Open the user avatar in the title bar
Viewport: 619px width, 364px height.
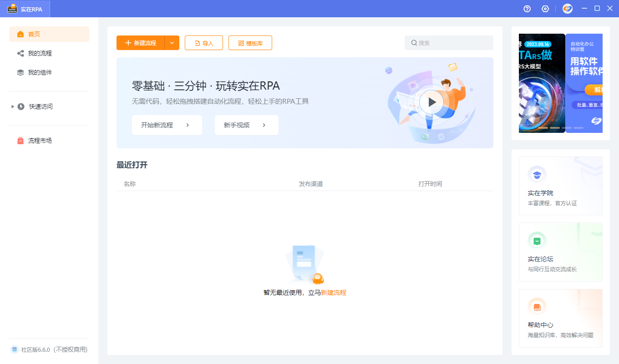tap(568, 9)
